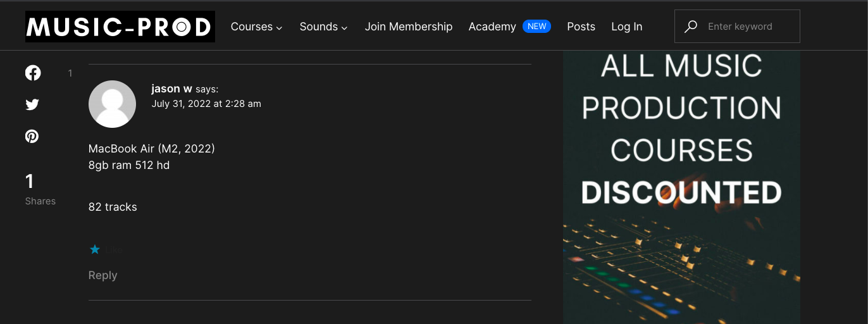868x324 pixels.
Task: Reply to jason w's comment
Action: coord(102,275)
